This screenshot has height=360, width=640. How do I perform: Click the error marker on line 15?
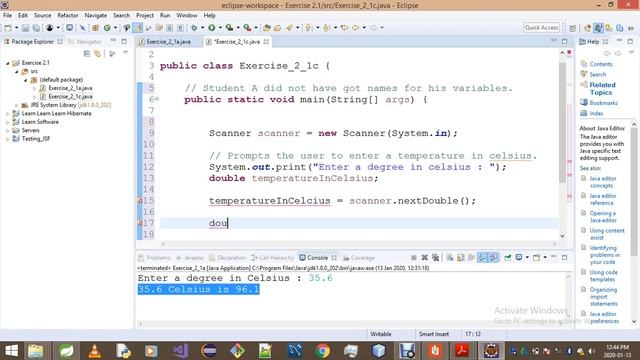140,201
